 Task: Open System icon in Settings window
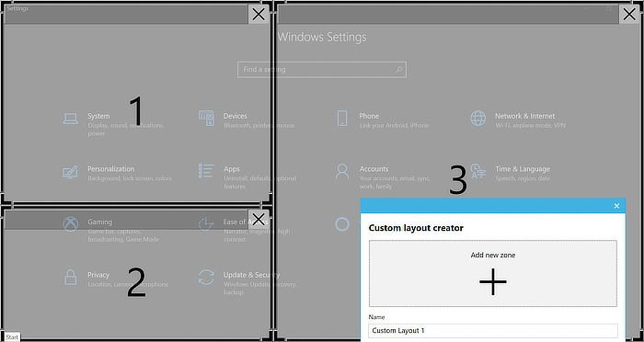pos(71,119)
